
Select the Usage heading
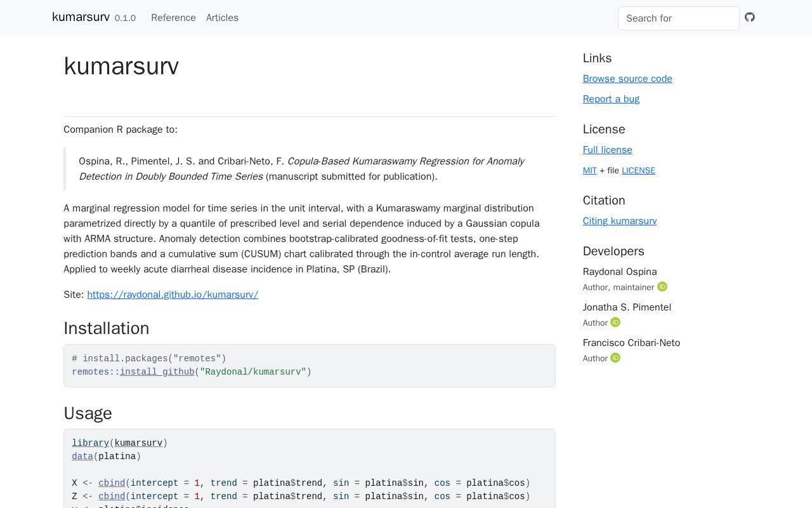(88, 413)
